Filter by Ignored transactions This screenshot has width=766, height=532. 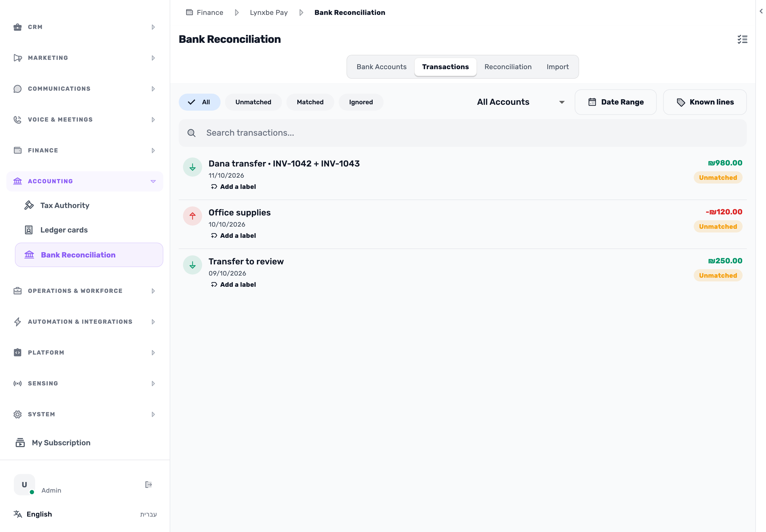[361, 102]
